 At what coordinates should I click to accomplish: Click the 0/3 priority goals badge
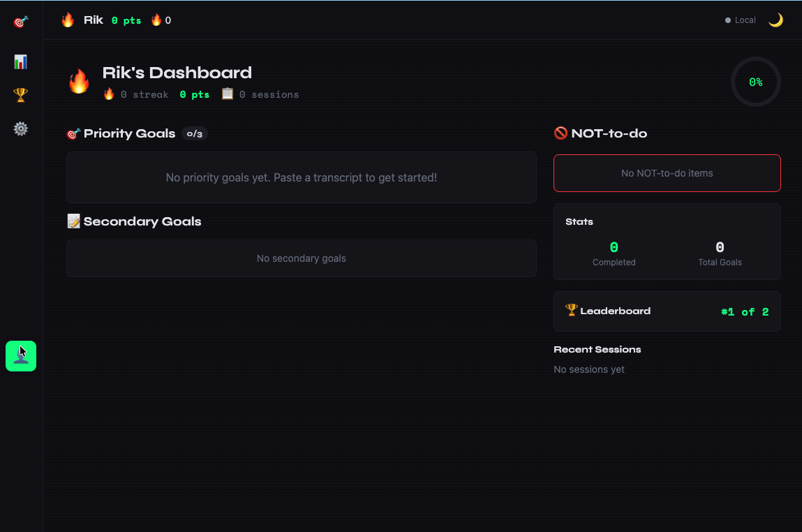[x=195, y=134]
